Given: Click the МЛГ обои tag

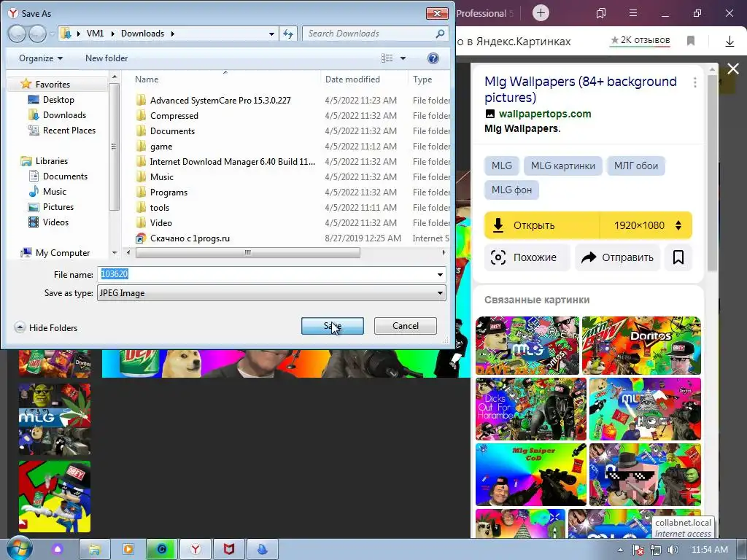Looking at the screenshot, I should (635, 166).
